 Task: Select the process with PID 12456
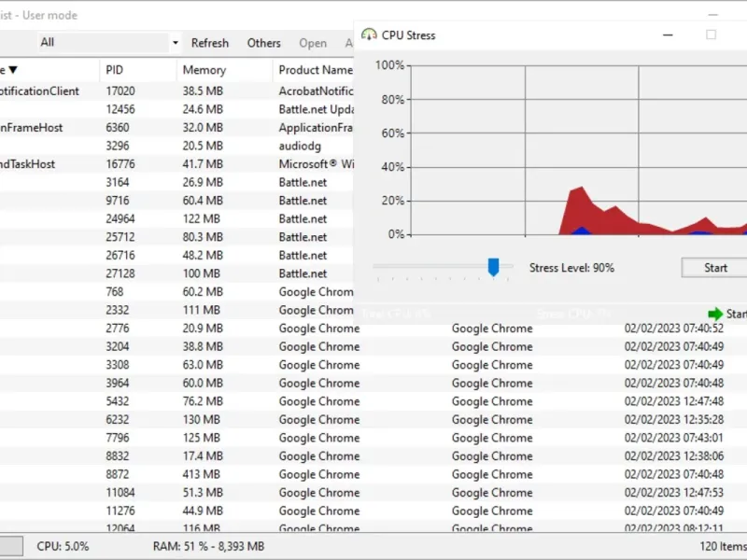[x=176, y=109]
